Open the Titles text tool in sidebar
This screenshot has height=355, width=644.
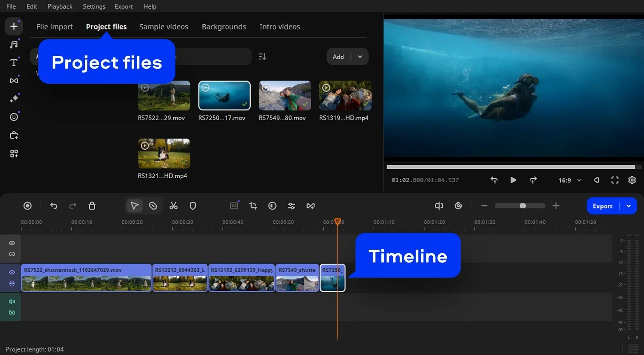tap(14, 63)
